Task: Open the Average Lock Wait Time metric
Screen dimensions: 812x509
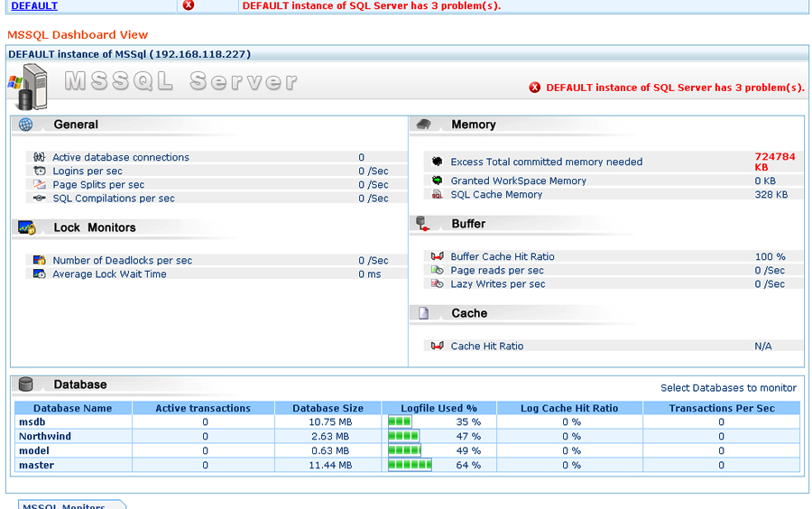Action: coord(109,274)
